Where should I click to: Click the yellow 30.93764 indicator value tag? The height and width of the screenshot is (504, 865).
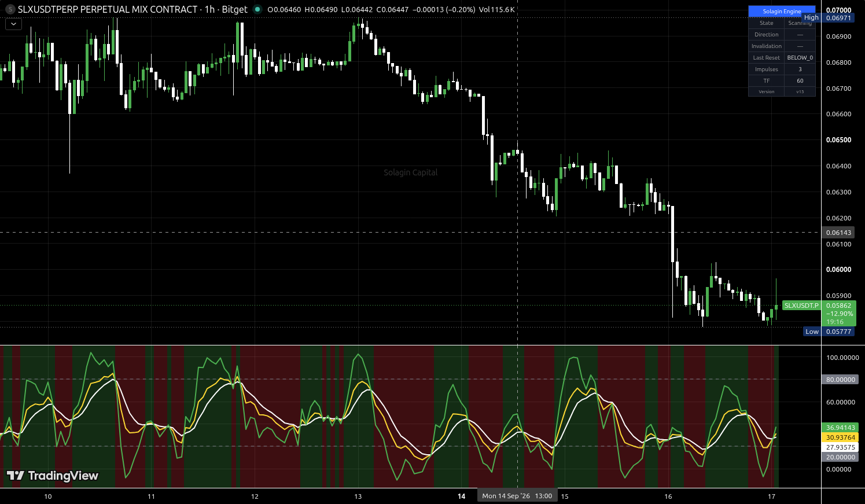pos(840,437)
